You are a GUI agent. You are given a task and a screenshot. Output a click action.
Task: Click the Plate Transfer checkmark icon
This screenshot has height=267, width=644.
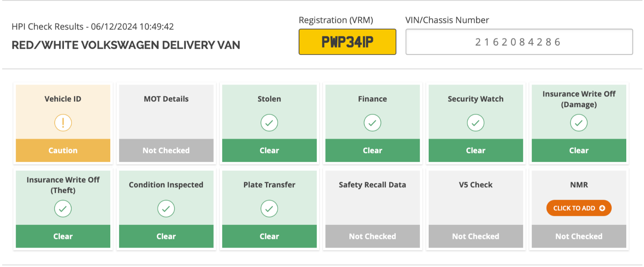pyautogui.click(x=269, y=209)
